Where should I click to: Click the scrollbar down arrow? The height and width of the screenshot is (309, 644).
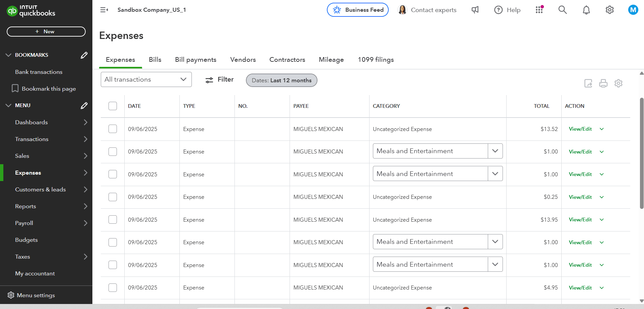point(642,301)
